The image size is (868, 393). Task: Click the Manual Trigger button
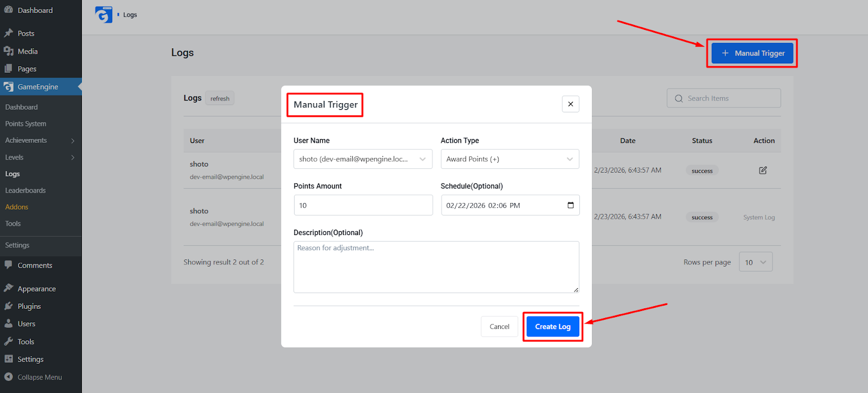tap(752, 53)
